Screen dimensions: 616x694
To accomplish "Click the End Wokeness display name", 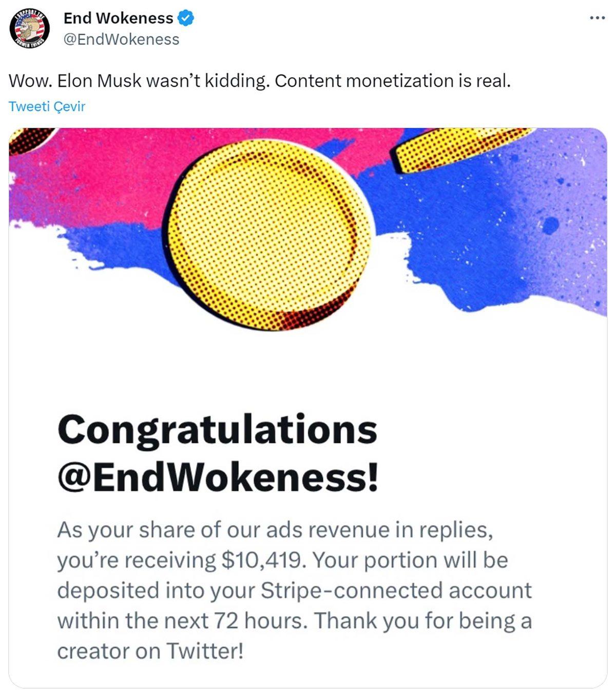I will click(118, 18).
